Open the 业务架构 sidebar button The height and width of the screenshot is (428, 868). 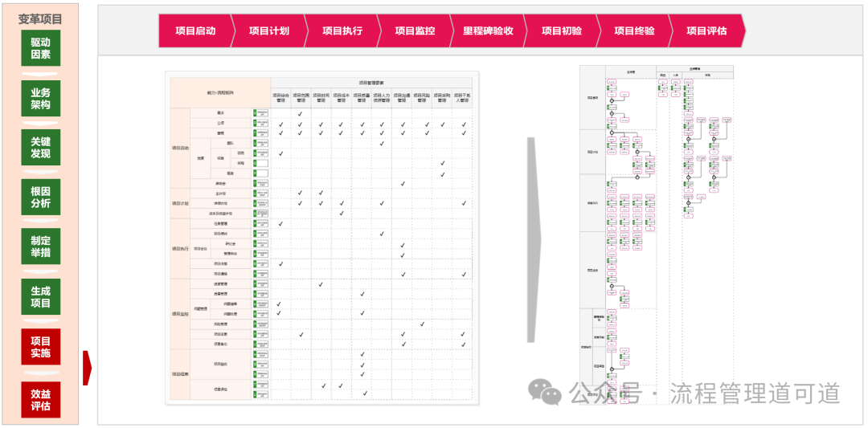[x=41, y=98]
